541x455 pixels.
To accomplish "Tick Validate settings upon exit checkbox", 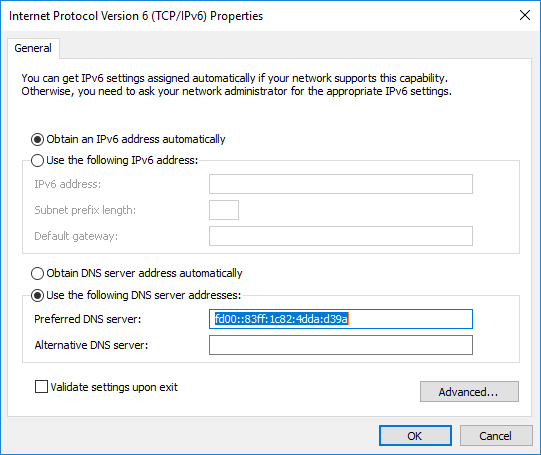I will coord(41,387).
